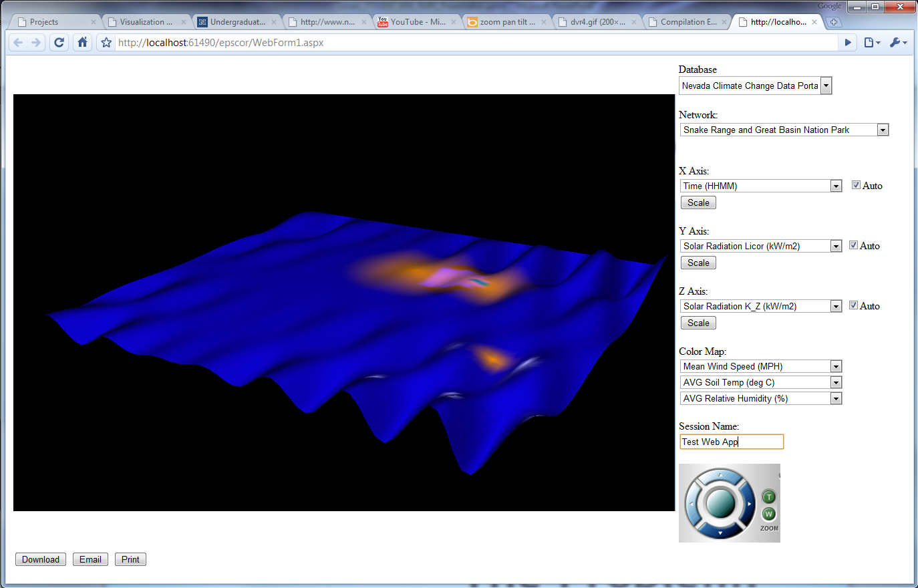
Task: Click the center ball of the pan control
Action: click(x=720, y=504)
